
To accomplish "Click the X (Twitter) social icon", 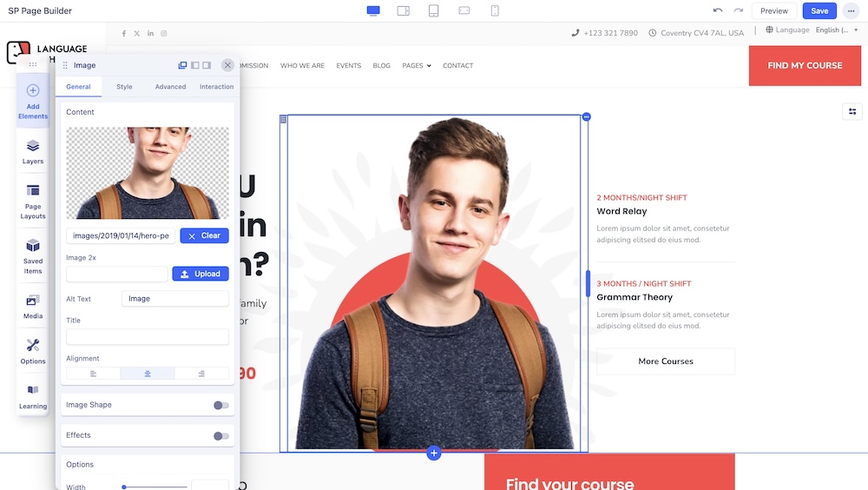I will 137,33.
